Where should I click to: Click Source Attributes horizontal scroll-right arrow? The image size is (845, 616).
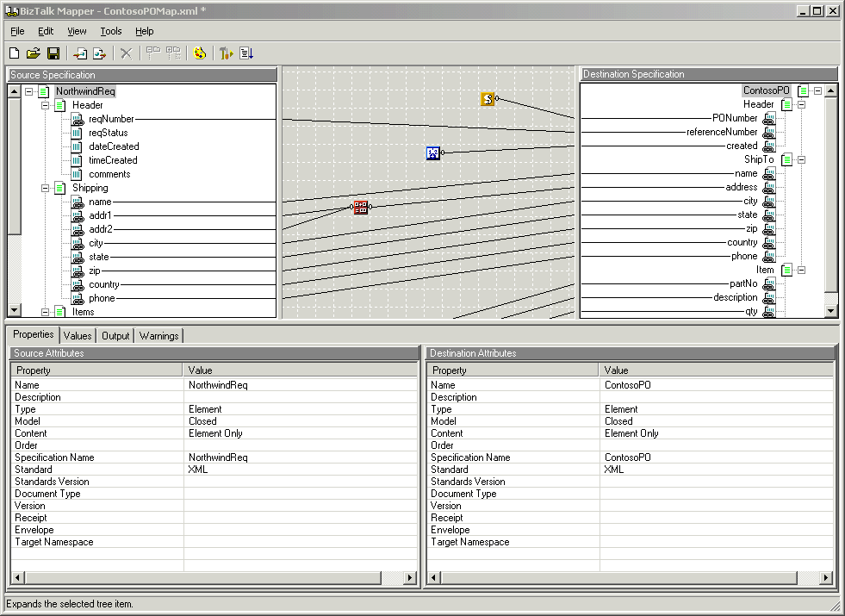tap(410, 578)
